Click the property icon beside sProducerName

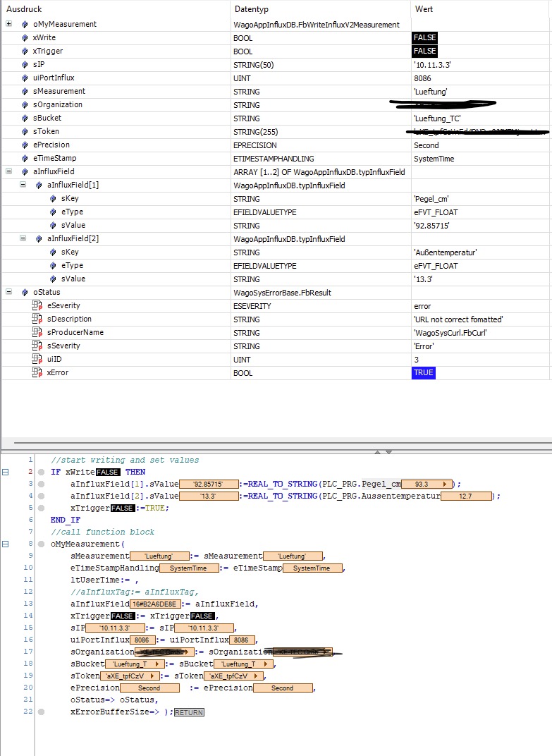pos(37,332)
